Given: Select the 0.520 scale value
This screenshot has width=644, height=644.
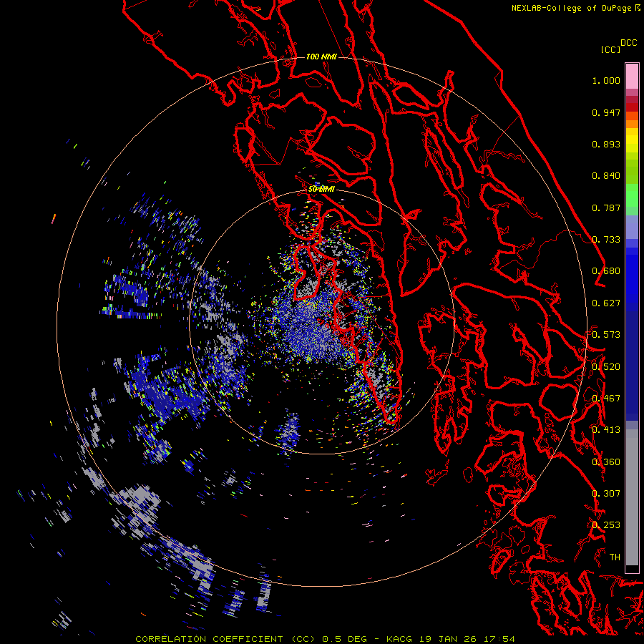Looking at the screenshot, I should click(606, 367).
